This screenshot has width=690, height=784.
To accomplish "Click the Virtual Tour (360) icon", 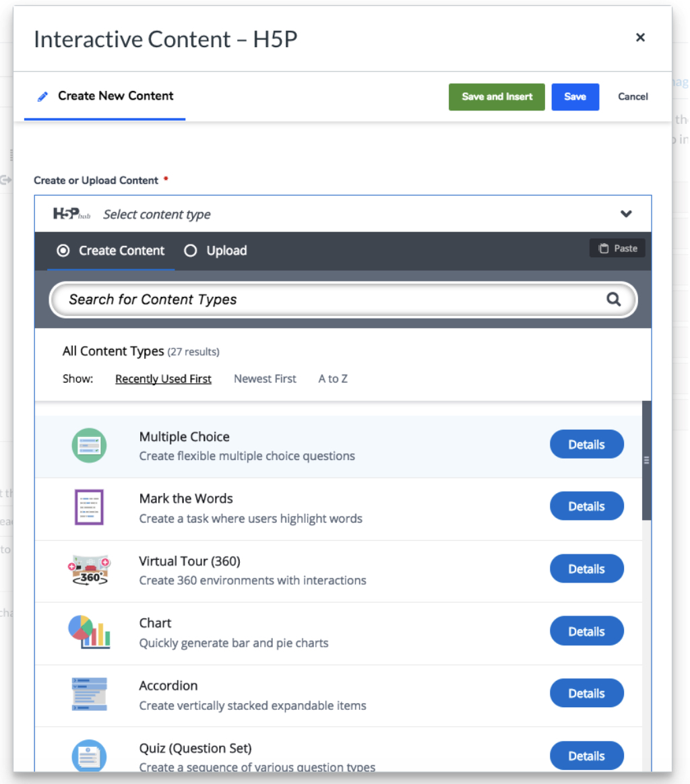I will coord(89,570).
